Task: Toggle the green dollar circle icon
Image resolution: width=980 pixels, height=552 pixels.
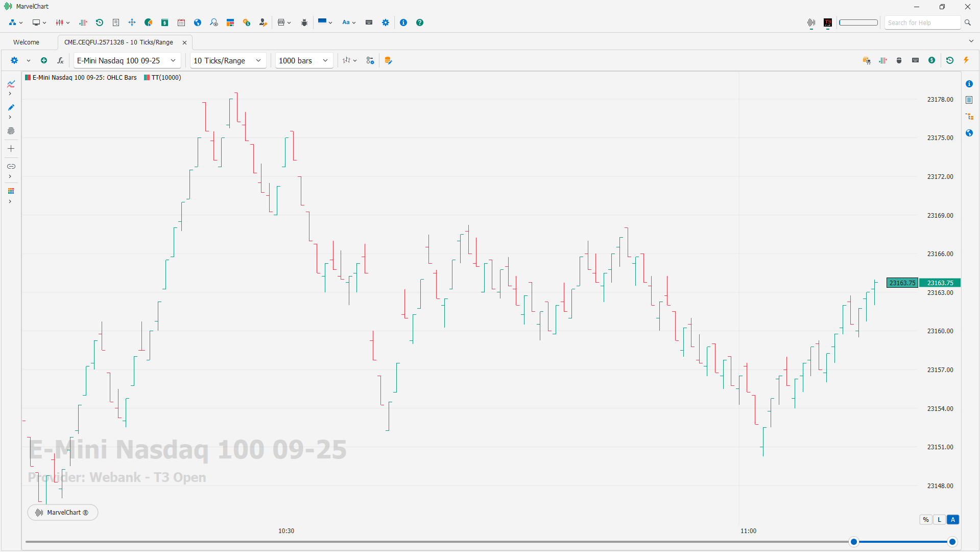Action: click(932, 60)
